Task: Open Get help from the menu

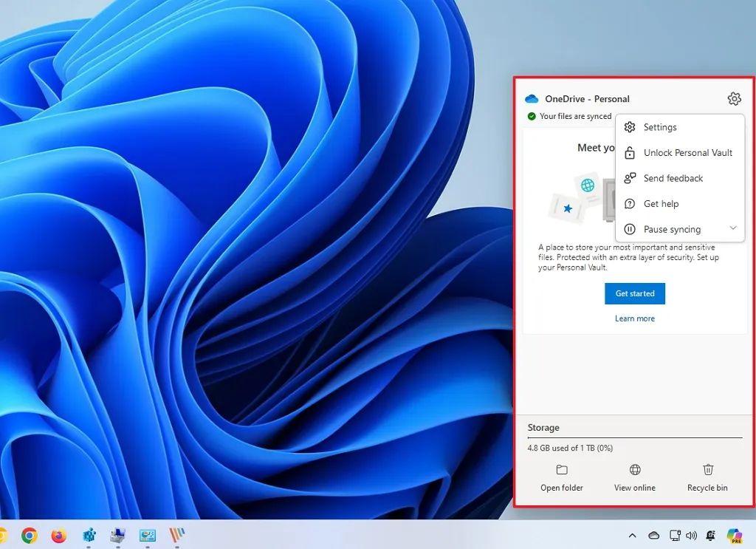Action: pyautogui.click(x=661, y=204)
